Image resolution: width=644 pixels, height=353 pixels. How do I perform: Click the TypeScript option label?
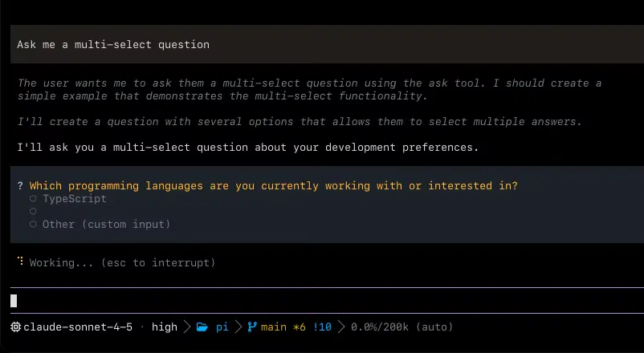click(x=75, y=199)
